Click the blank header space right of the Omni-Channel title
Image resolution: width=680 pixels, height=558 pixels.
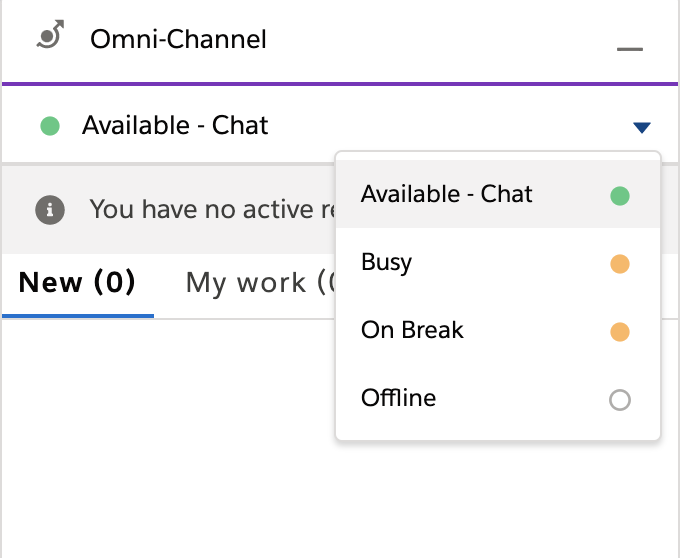[x=440, y=40]
